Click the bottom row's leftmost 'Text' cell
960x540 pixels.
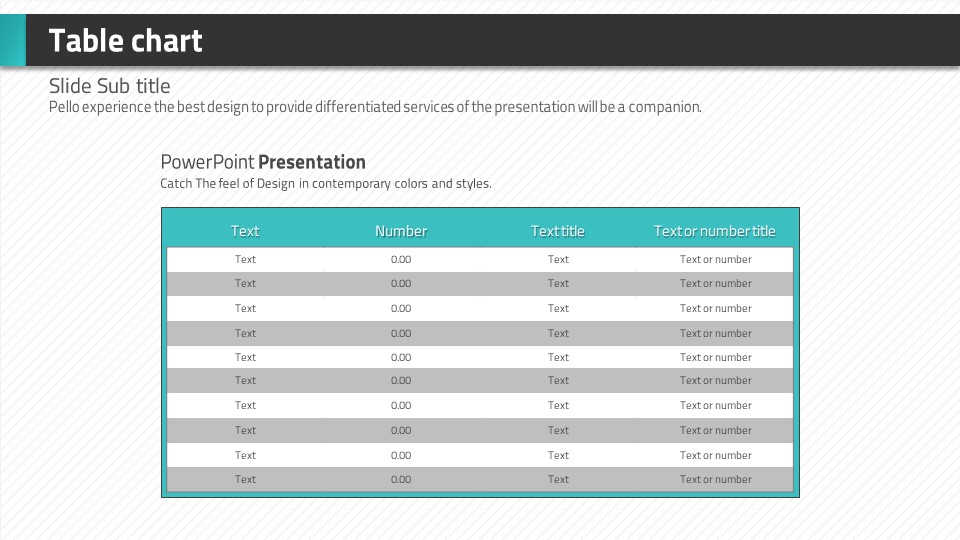pyautogui.click(x=245, y=480)
